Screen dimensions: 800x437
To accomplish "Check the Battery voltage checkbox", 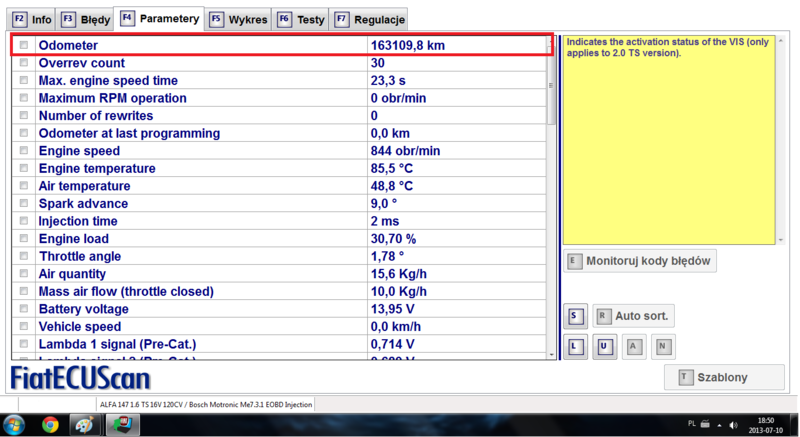I will coord(24,309).
